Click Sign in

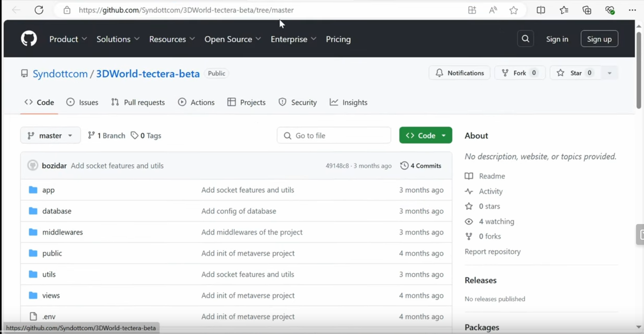coord(557,39)
